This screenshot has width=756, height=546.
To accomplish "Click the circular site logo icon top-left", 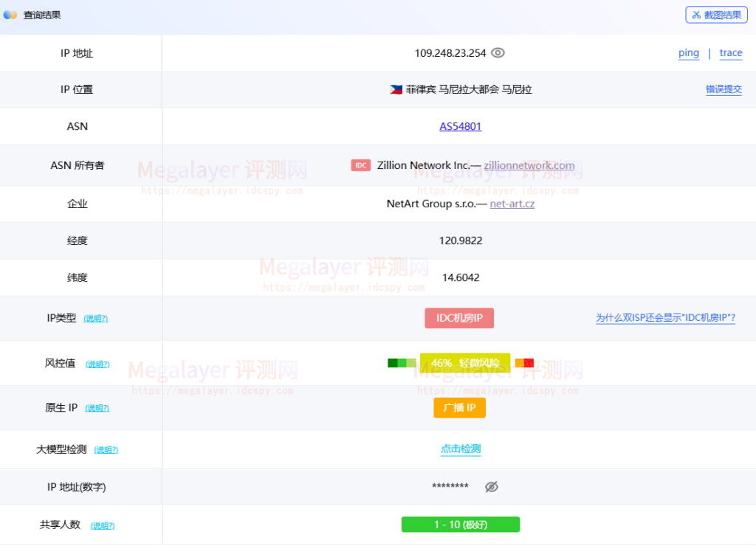I will coord(10,14).
